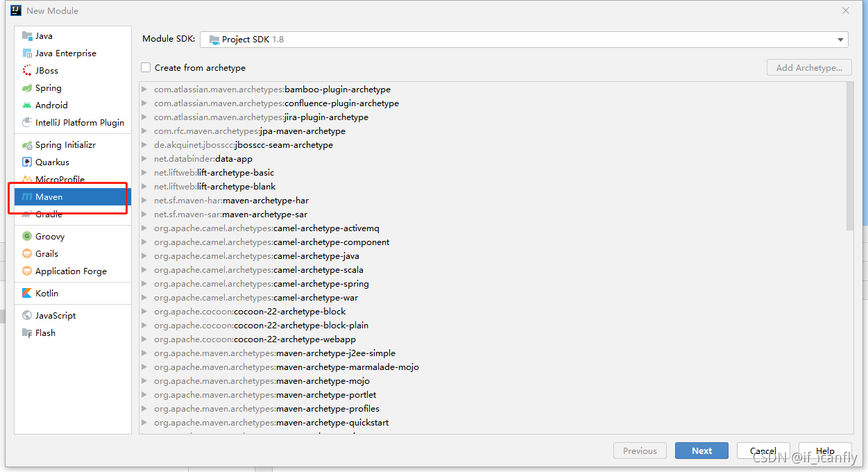Click the Project SDK folder icon
Screen dimensions: 868x472
tap(214, 40)
